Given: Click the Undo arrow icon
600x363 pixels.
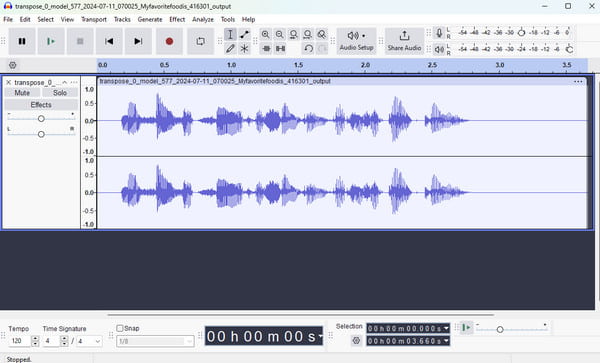Looking at the screenshot, I should pyautogui.click(x=308, y=49).
